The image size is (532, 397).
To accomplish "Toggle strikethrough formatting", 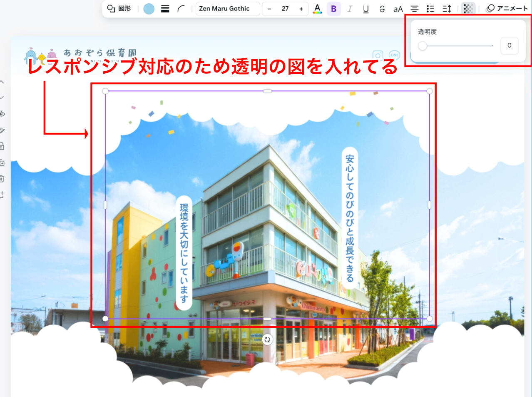I will coord(382,9).
